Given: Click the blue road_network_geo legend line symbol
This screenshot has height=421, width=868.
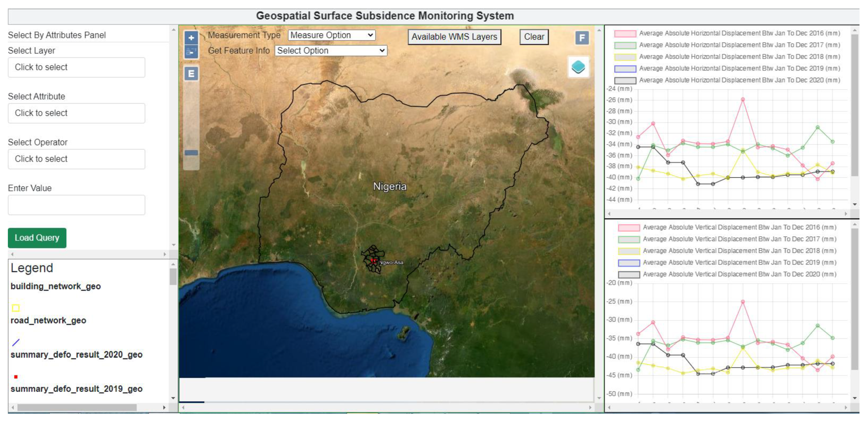Looking at the screenshot, I should click(x=16, y=342).
